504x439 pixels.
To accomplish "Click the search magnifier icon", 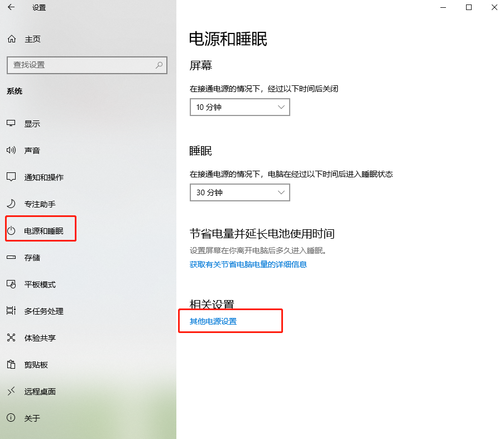I will (x=159, y=65).
